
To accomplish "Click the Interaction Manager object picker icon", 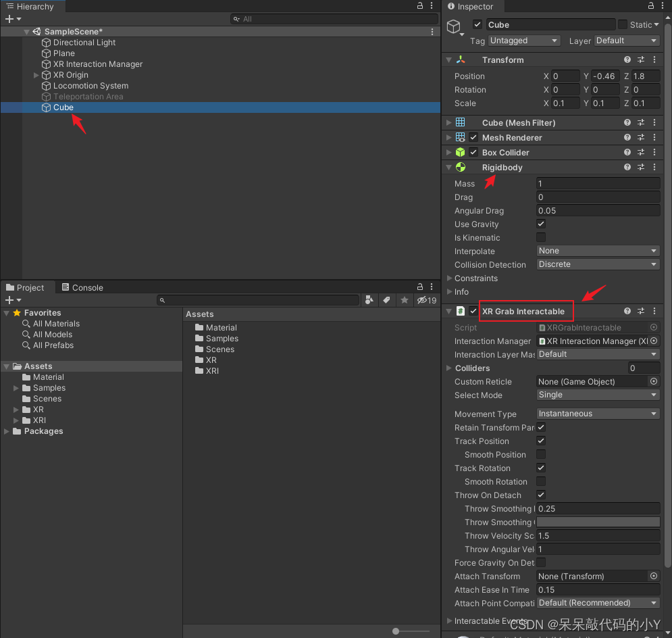I will [x=653, y=341].
